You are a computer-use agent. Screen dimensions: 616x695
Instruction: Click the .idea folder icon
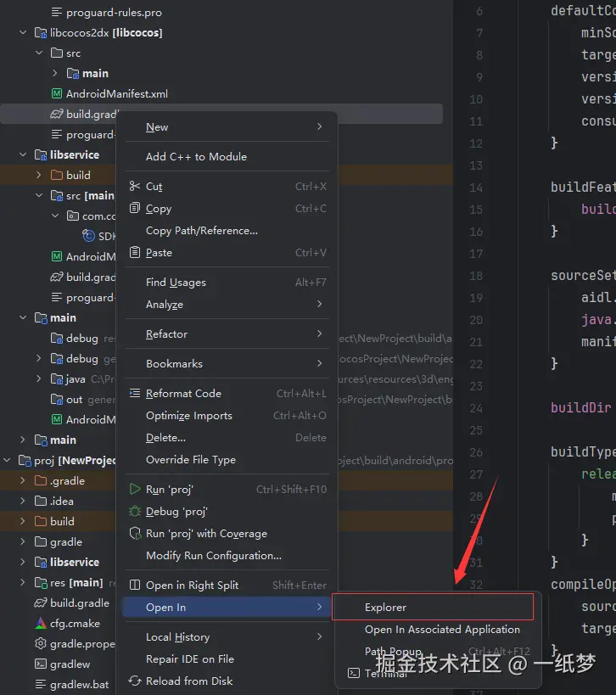coord(41,501)
